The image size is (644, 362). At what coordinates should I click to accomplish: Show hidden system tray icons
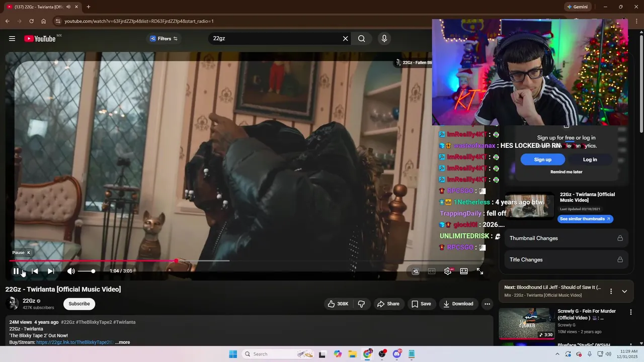(x=557, y=354)
